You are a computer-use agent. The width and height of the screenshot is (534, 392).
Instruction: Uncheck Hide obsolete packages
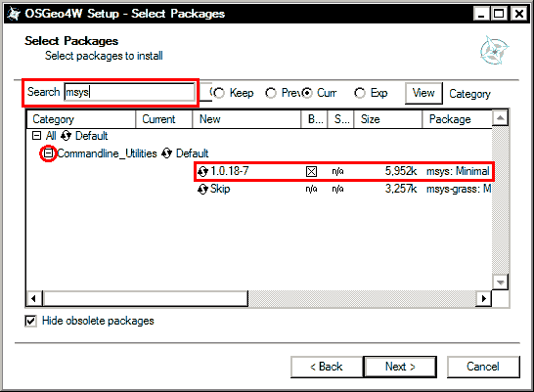pyautogui.click(x=30, y=321)
